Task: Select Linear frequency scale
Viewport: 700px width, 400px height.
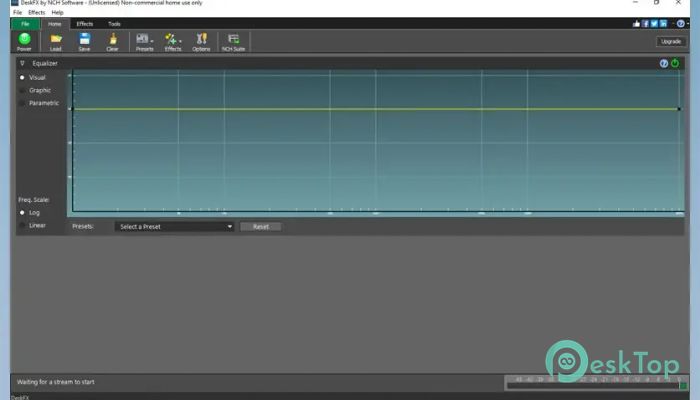Action: coord(33,225)
